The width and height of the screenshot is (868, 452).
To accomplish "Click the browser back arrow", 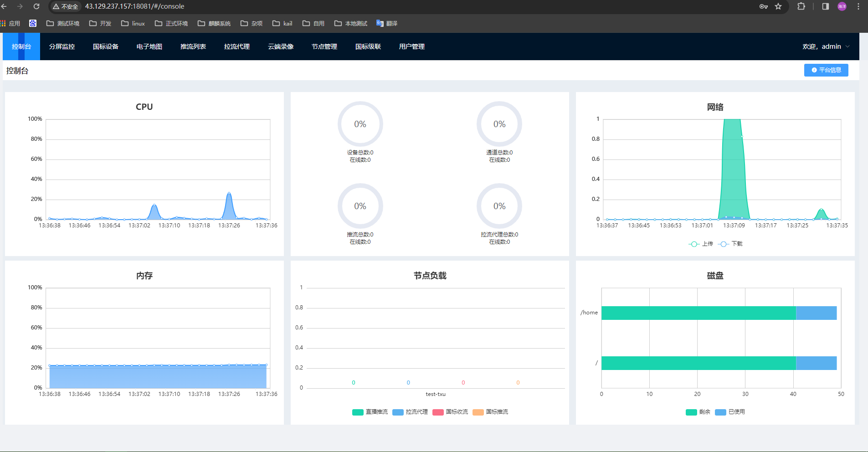I will pos(4,6).
